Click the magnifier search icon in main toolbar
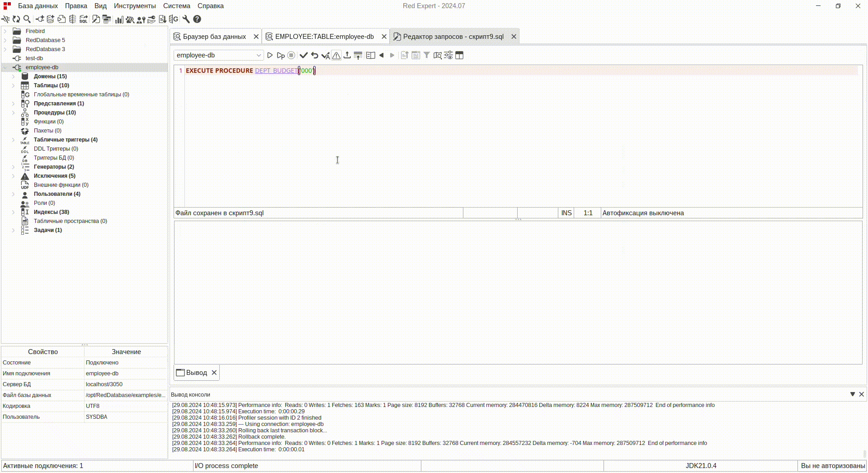 point(27,19)
